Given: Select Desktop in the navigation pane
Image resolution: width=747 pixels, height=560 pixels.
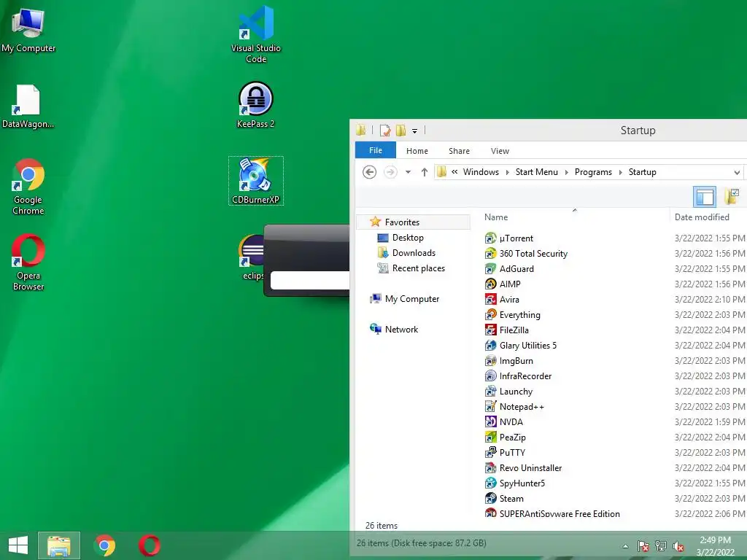Looking at the screenshot, I should [x=408, y=238].
